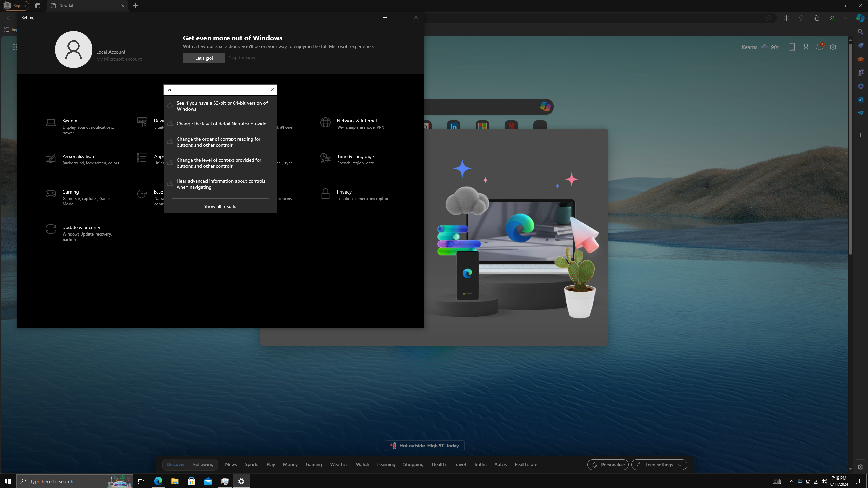Clear the settings search box text

pyautogui.click(x=272, y=90)
